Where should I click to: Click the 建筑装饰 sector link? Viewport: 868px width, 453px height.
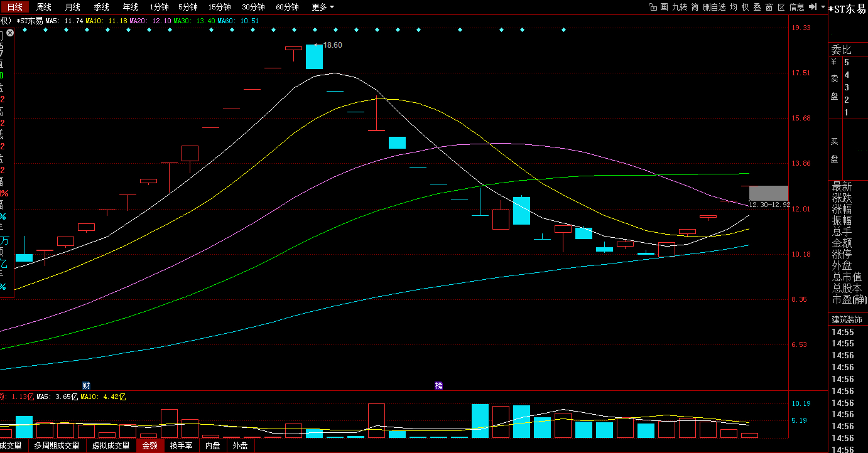point(847,319)
